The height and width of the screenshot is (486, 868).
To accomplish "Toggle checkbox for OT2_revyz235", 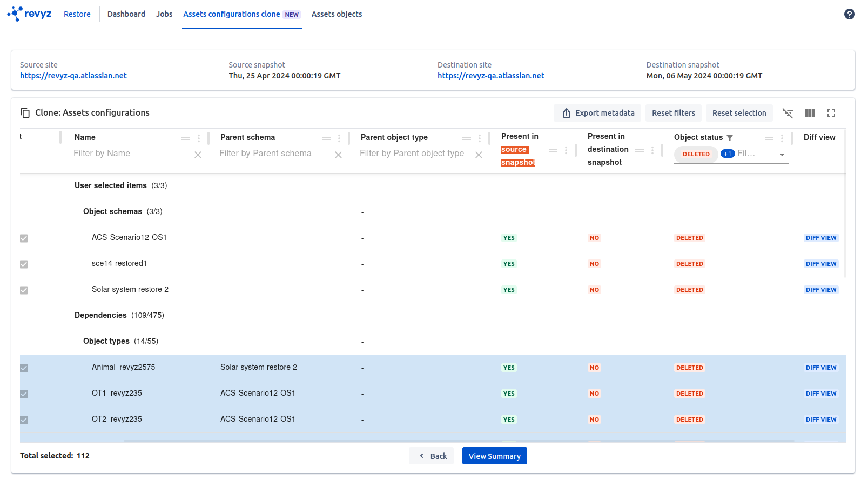I will (24, 420).
